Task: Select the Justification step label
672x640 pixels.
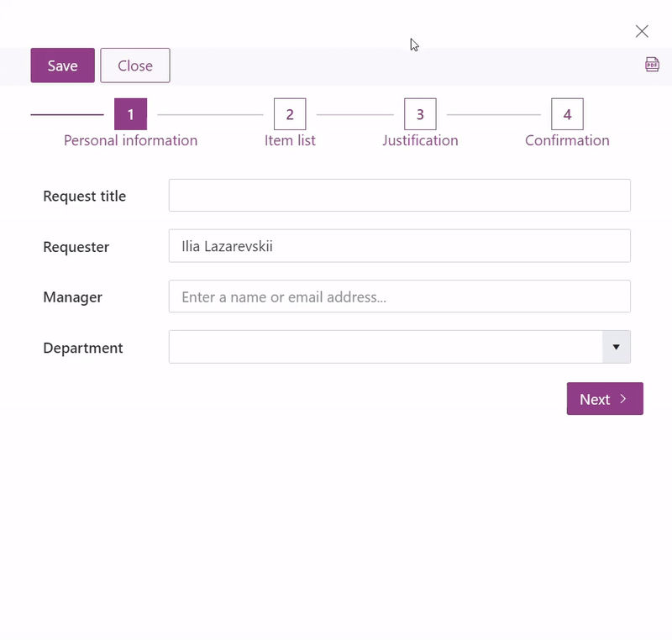Action: click(x=420, y=140)
